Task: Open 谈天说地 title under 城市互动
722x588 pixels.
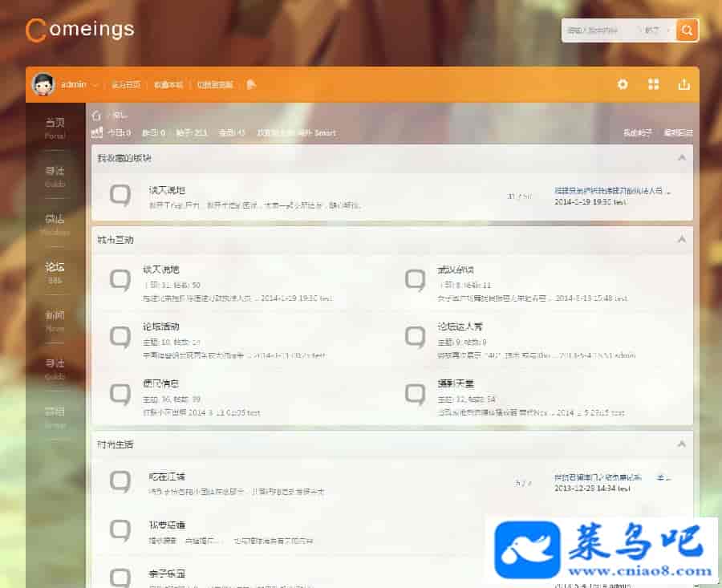Action: 160,270
